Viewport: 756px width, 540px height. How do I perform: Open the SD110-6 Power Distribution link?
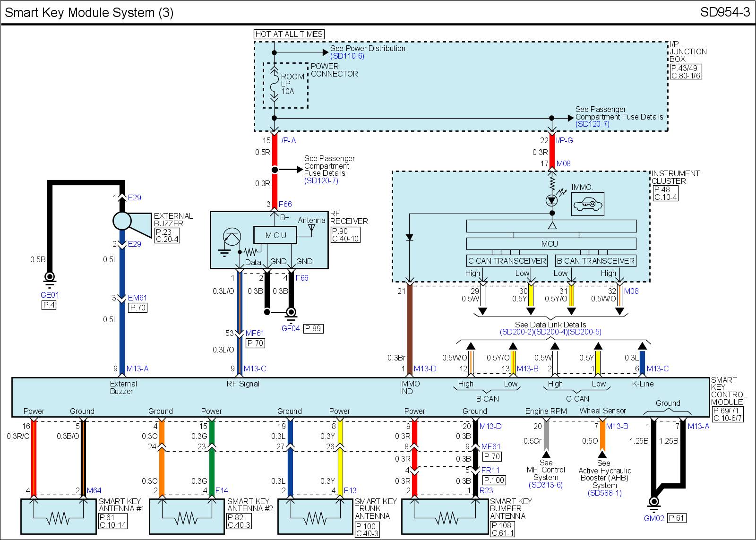coord(347,56)
